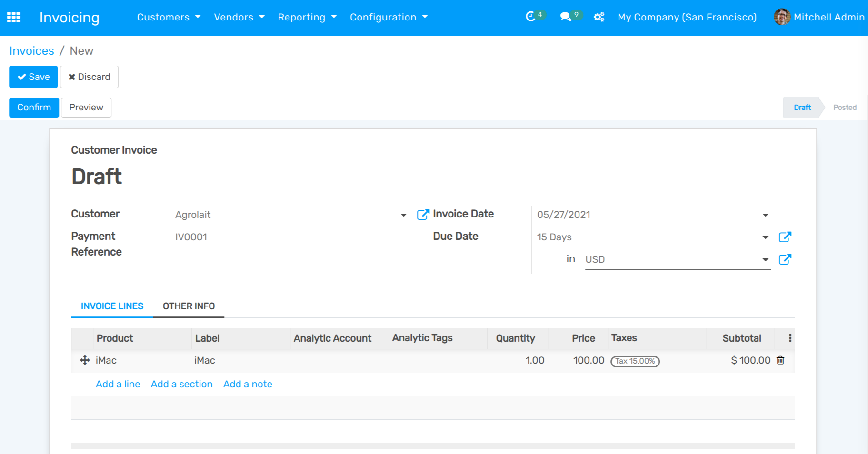Open the apps grid menu icon
The height and width of the screenshot is (454, 868).
point(14,17)
